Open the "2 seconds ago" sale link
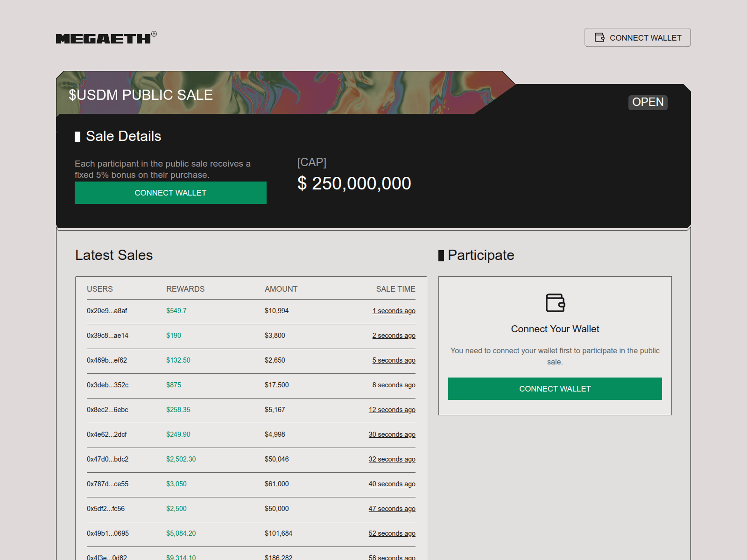Image resolution: width=747 pixels, height=560 pixels. coord(394,336)
